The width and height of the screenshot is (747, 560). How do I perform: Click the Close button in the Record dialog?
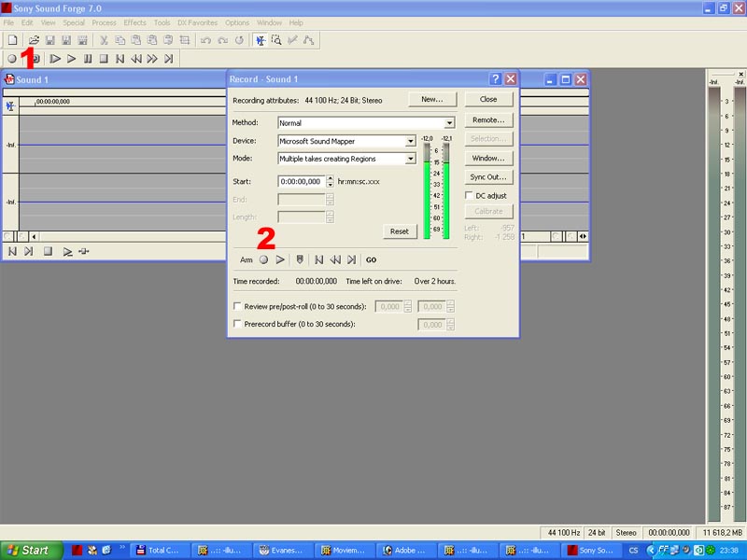[x=488, y=99]
